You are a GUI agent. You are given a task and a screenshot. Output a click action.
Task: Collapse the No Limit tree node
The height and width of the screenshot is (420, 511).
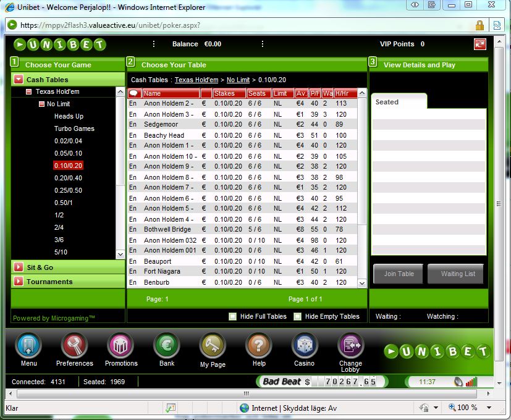pos(41,104)
